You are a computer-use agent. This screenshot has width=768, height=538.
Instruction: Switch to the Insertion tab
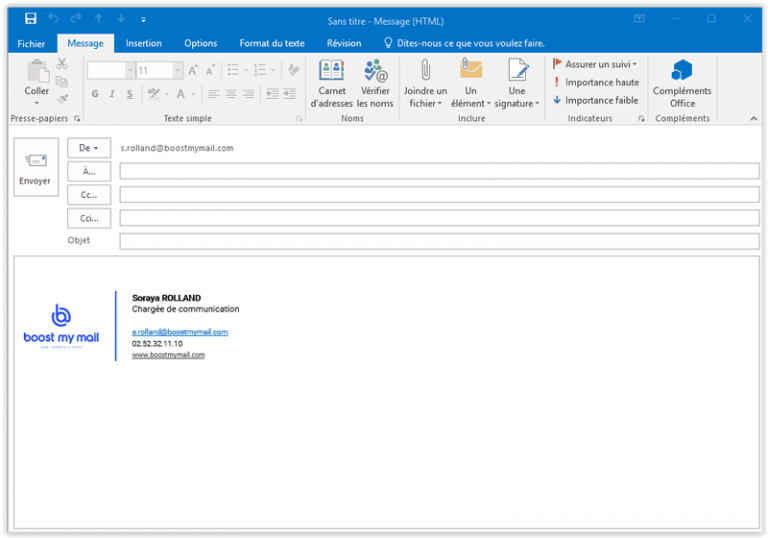tap(144, 43)
